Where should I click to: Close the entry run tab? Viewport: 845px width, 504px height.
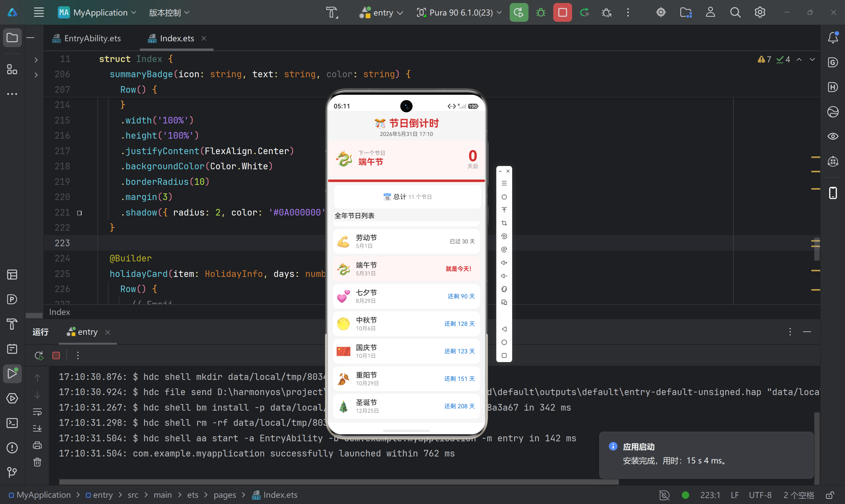(108, 332)
